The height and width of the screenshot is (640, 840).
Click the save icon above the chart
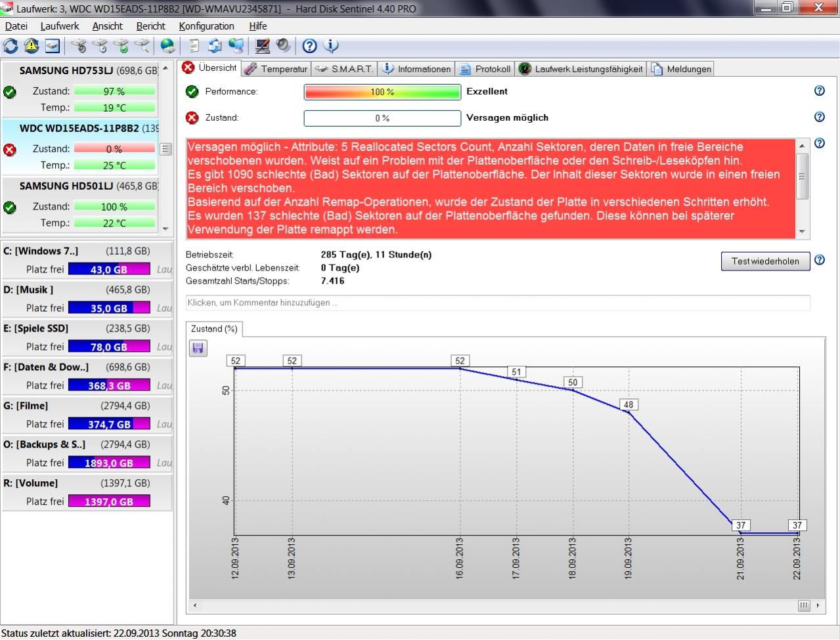198,348
